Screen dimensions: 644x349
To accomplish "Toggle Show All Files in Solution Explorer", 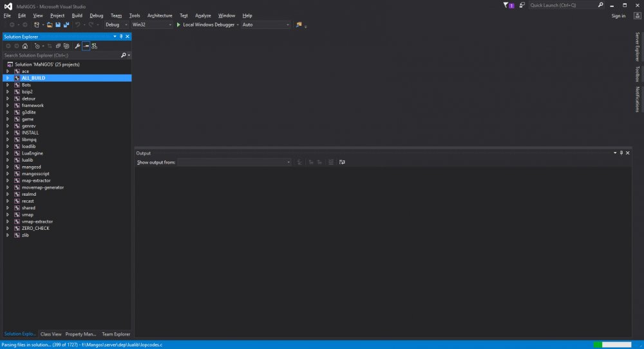I will [x=66, y=46].
